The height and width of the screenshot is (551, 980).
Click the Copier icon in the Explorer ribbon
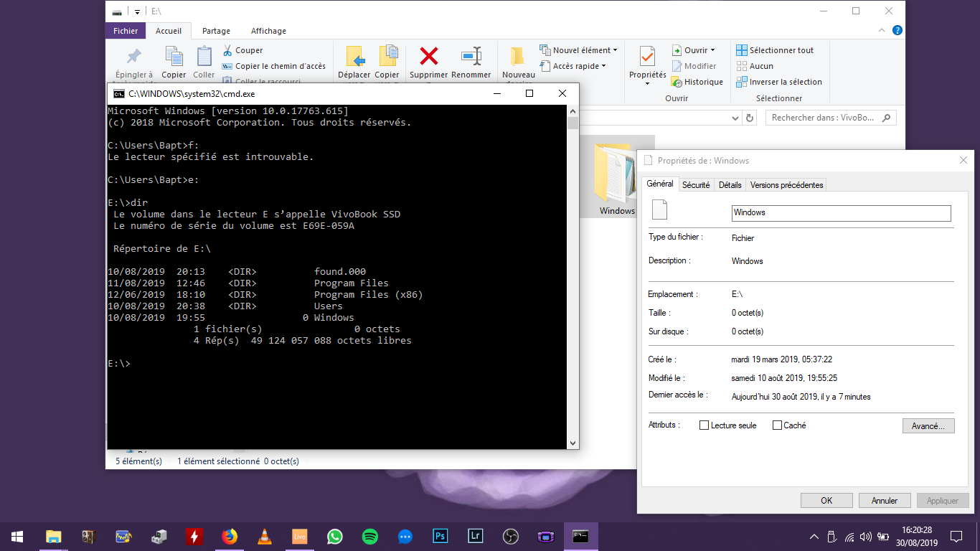(x=174, y=57)
